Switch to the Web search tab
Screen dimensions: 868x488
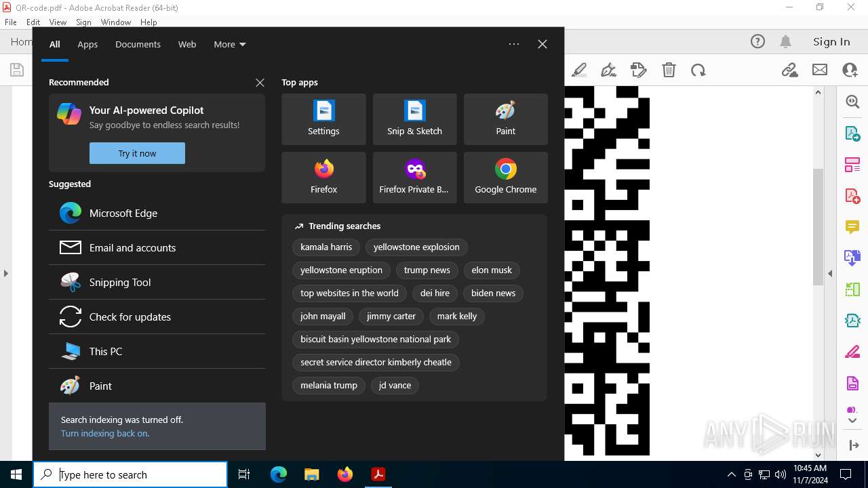tap(187, 44)
